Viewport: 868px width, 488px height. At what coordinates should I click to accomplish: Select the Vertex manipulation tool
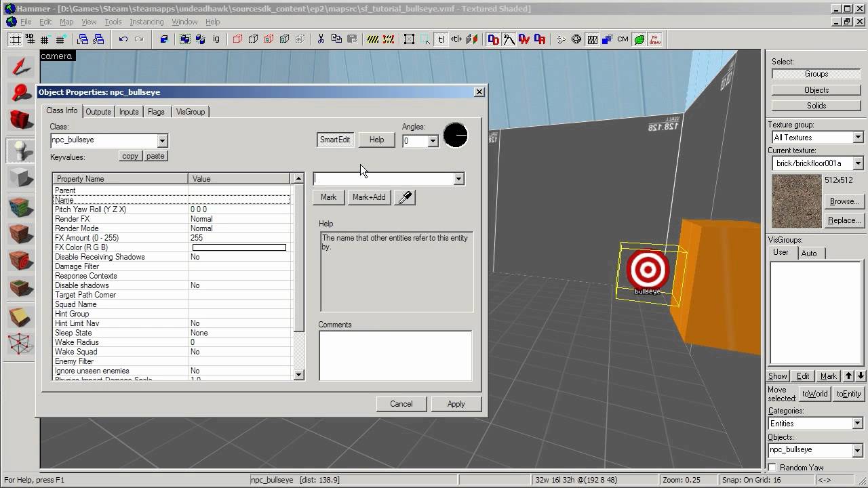[21, 344]
